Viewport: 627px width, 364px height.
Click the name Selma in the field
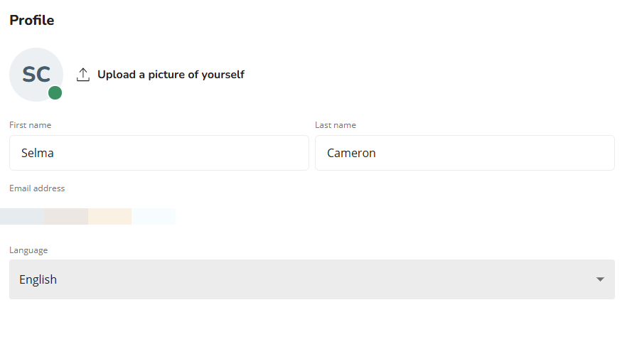[37, 153]
